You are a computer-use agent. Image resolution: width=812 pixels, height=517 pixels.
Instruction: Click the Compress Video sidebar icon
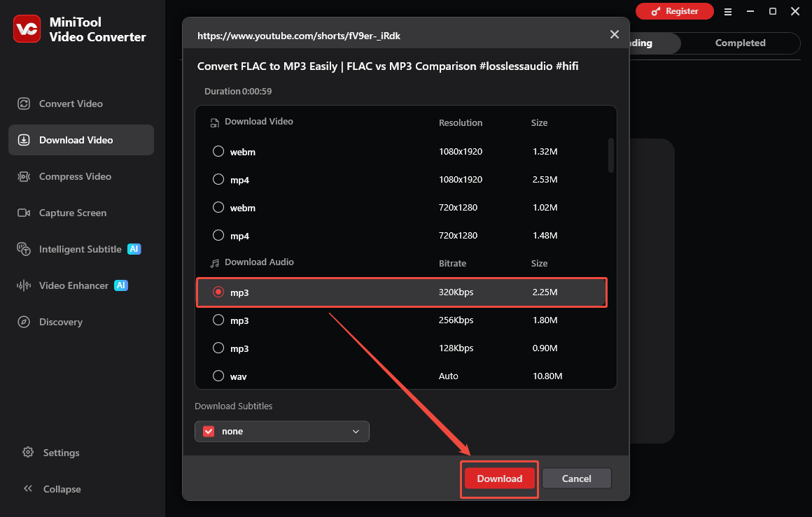tap(24, 176)
